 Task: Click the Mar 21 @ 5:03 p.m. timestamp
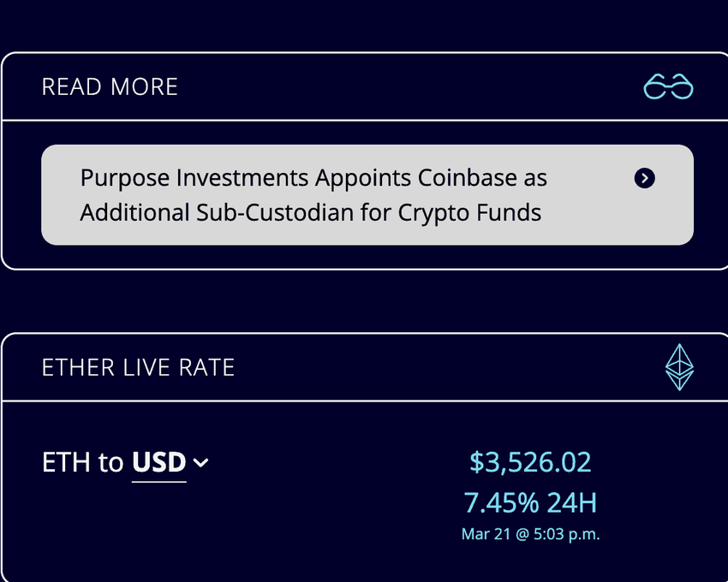(x=530, y=534)
